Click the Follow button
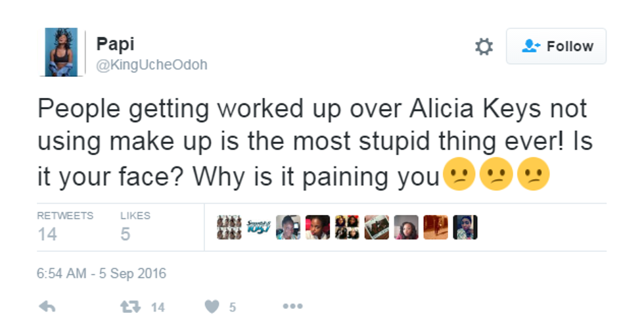The width and height of the screenshot is (644, 328). coord(556,46)
